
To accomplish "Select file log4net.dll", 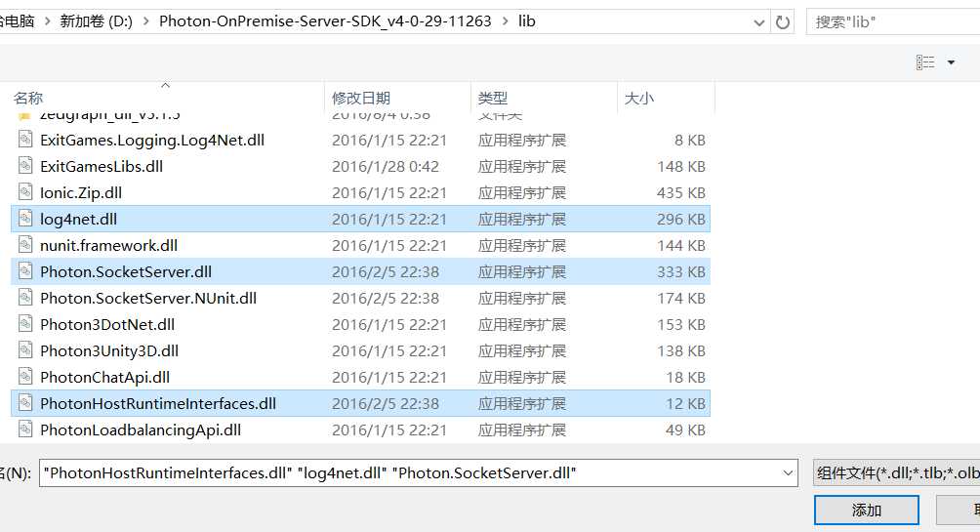I will click(x=78, y=220).
